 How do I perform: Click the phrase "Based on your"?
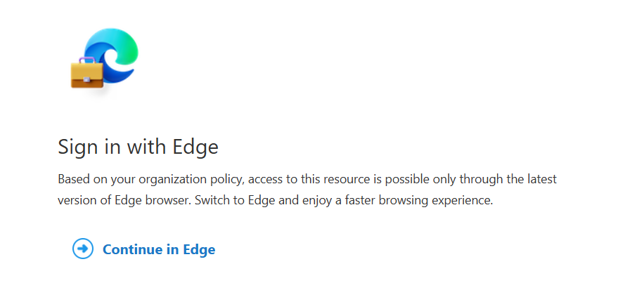click(91, 179)
